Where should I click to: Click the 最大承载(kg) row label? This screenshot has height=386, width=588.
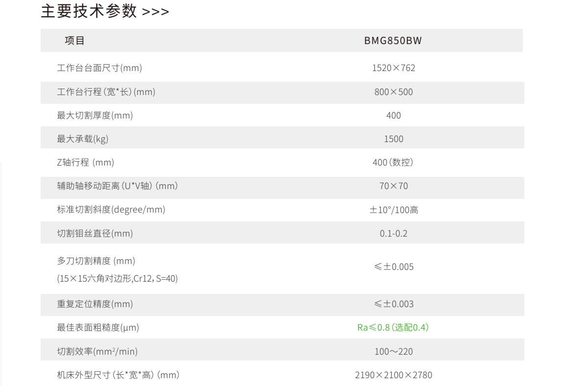click(83, 139)
